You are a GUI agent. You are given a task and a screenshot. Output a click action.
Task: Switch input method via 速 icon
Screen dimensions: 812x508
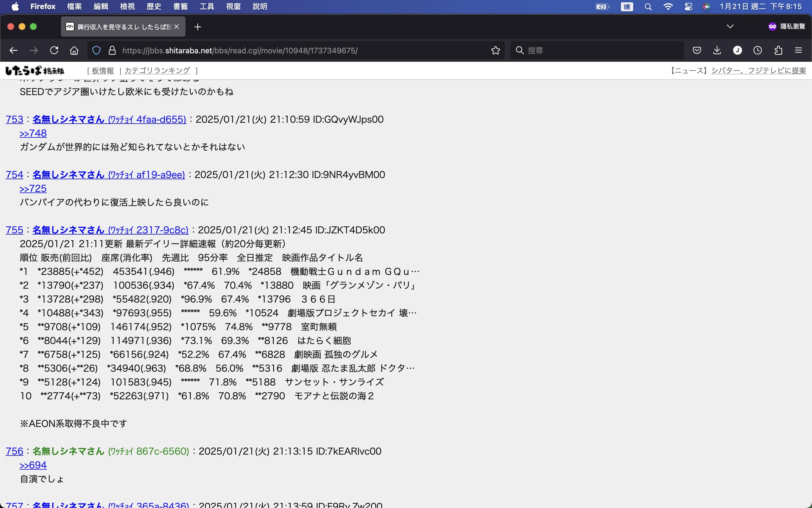click(x=627, y=7)
